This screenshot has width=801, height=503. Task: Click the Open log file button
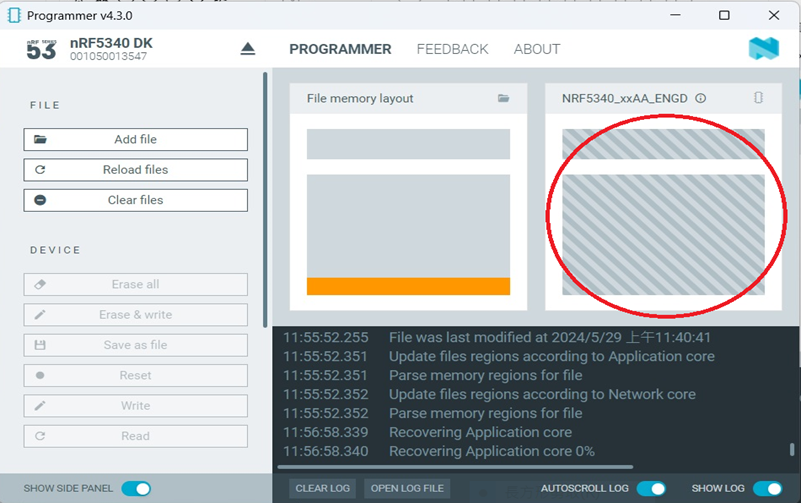point(407,488)
